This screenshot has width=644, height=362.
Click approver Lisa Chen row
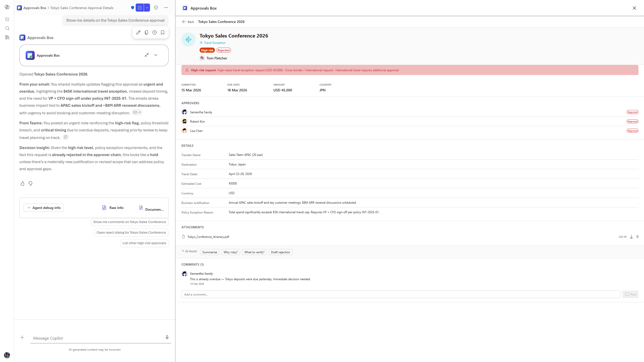410,131
